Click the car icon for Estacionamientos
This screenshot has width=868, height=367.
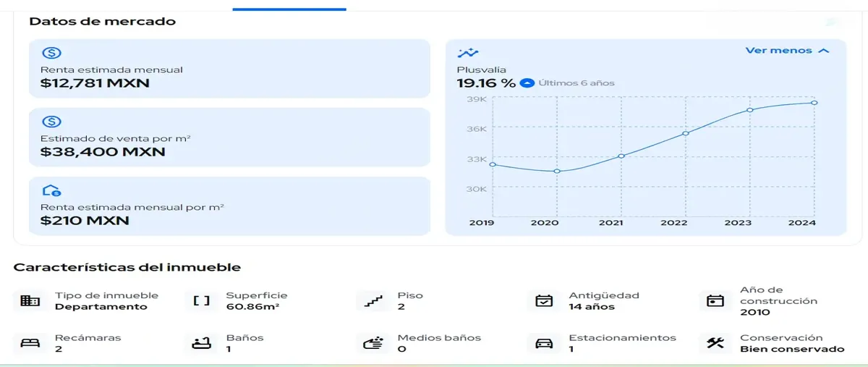point(544,343)
